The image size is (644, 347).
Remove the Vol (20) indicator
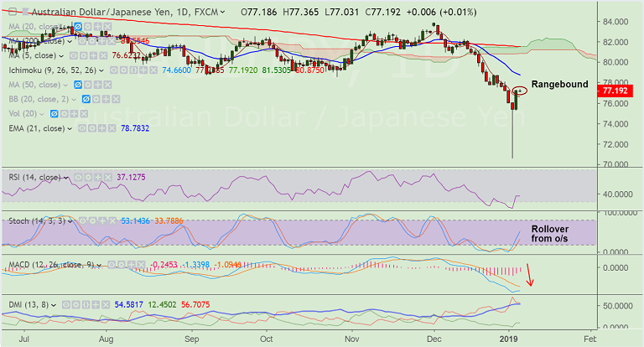pos(84,114)
